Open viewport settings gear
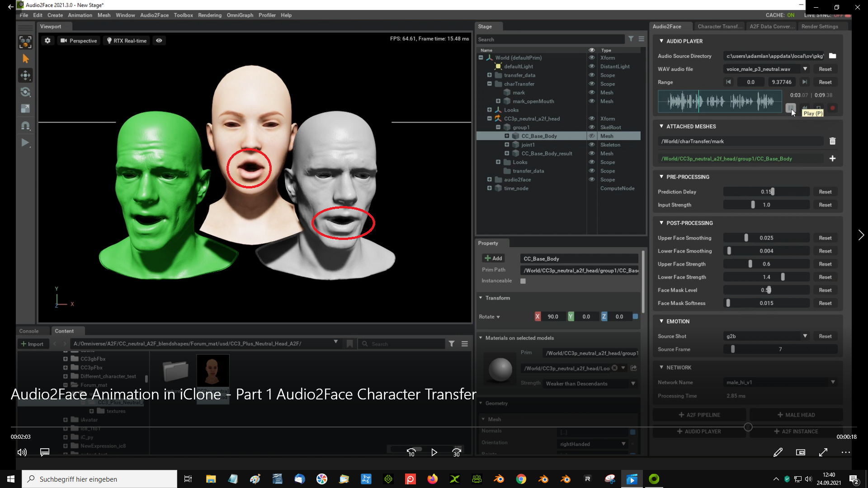 point(47,41)
